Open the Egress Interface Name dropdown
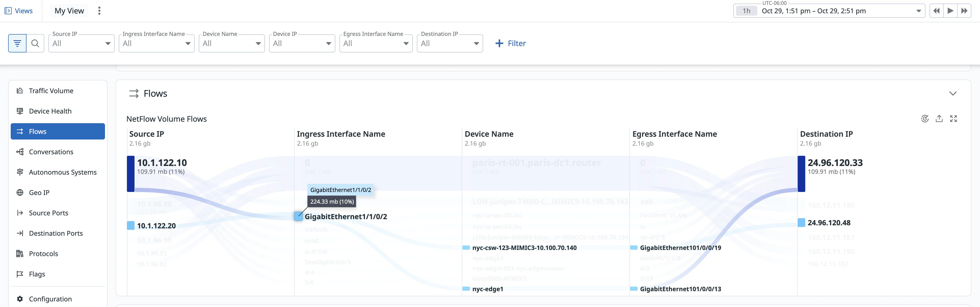The image size is (980, 307). click(376, 43)
